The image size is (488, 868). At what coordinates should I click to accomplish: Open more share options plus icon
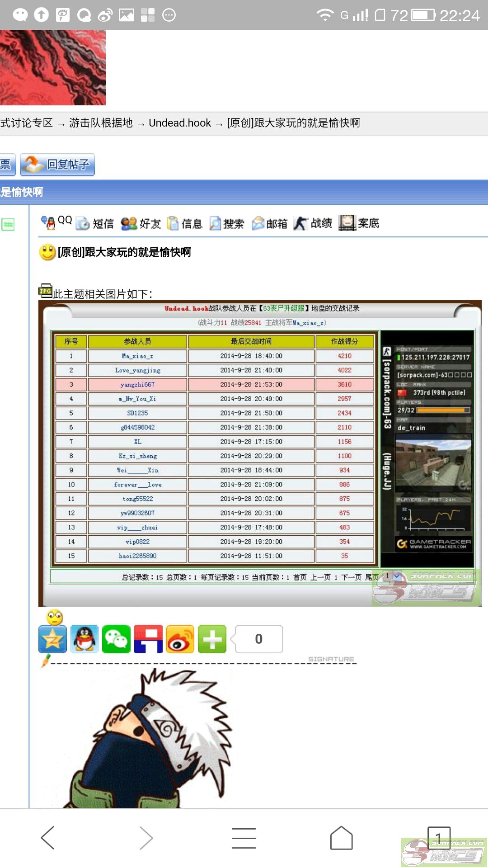[x=212, y=639]
